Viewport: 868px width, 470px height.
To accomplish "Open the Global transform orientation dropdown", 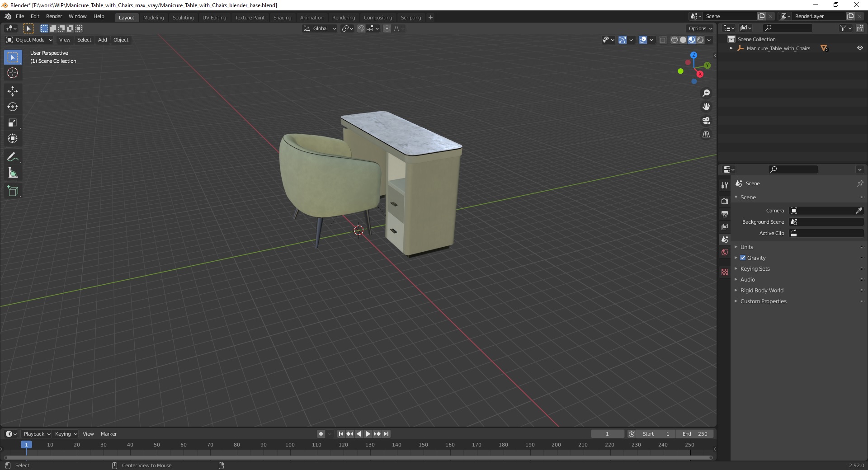I will pos(320,28).
